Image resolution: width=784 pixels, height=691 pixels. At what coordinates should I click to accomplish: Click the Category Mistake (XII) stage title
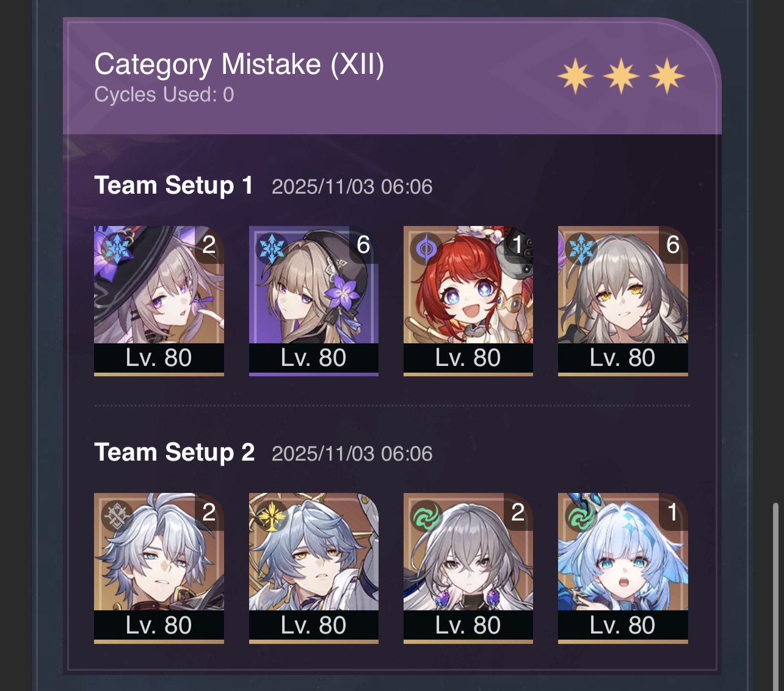coord(239,64)
